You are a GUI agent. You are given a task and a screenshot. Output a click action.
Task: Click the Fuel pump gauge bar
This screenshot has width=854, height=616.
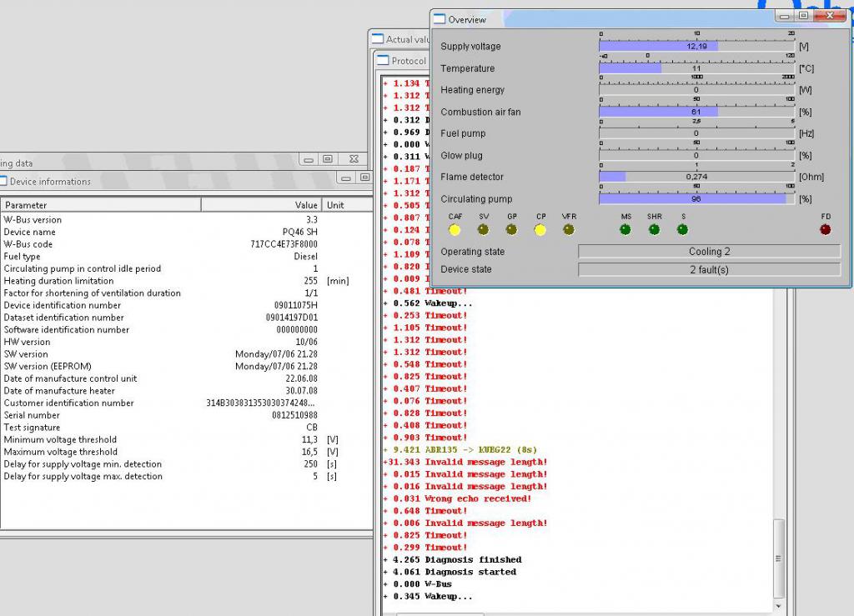[x=696, y=133]
